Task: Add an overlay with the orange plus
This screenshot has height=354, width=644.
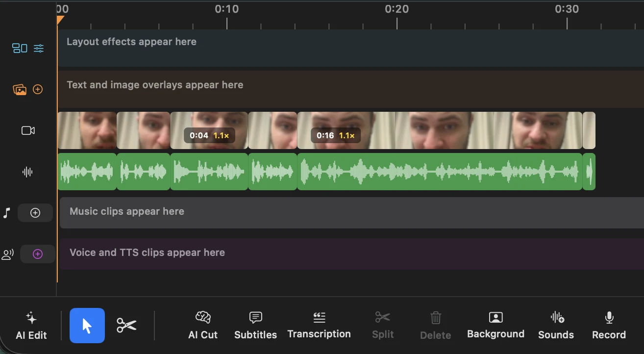Action: coord(38,89)
